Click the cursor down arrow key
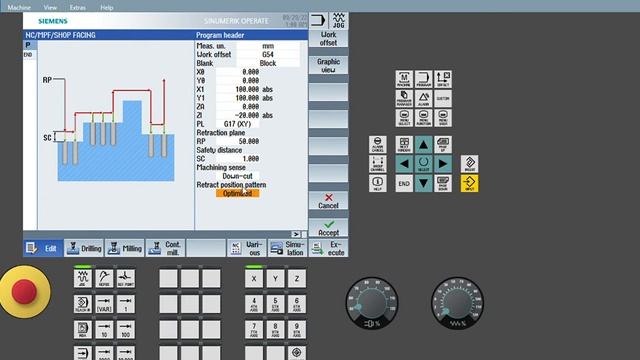This screenshot has height=360, width=640. (423, 183)
